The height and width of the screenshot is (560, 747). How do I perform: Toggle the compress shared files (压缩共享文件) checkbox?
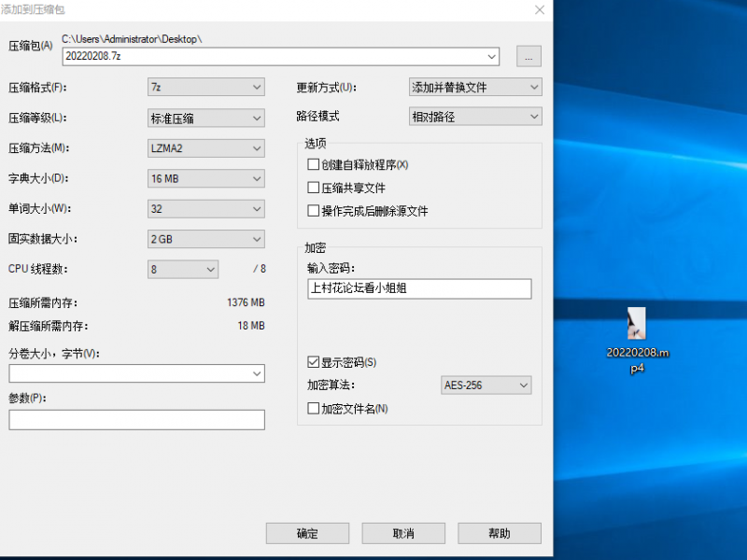[x=314, y=188]
